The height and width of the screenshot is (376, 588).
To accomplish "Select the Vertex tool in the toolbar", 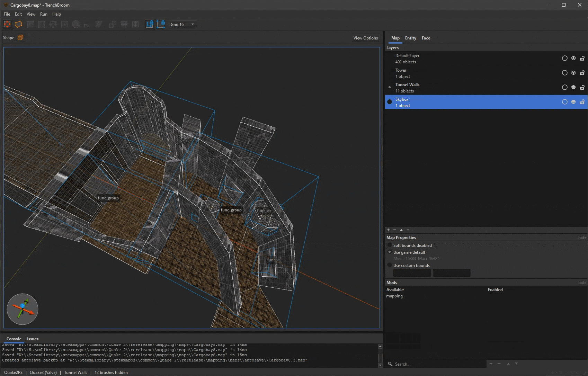I will (x=42, y=24).
